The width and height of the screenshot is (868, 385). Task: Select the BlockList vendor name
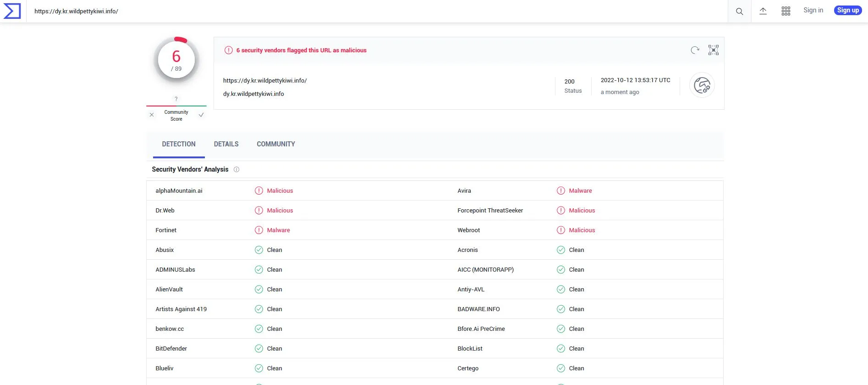(x=470, y=348)
